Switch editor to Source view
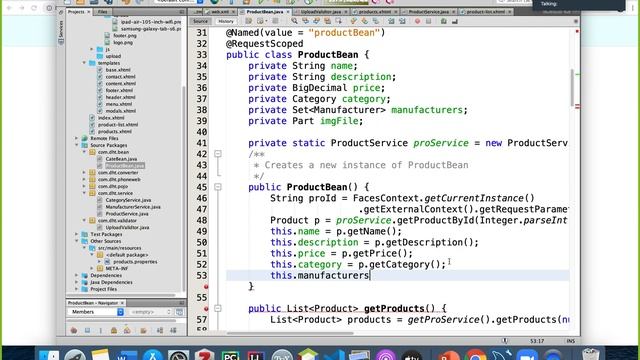Image resolution: width=640 pixels, height=360 pixels. 200,21
